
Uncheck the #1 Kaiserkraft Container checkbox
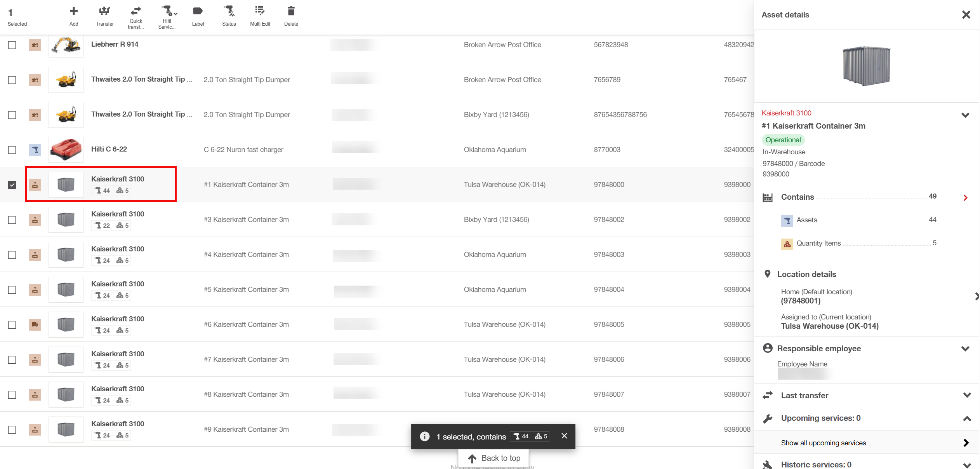pos(12,185)
